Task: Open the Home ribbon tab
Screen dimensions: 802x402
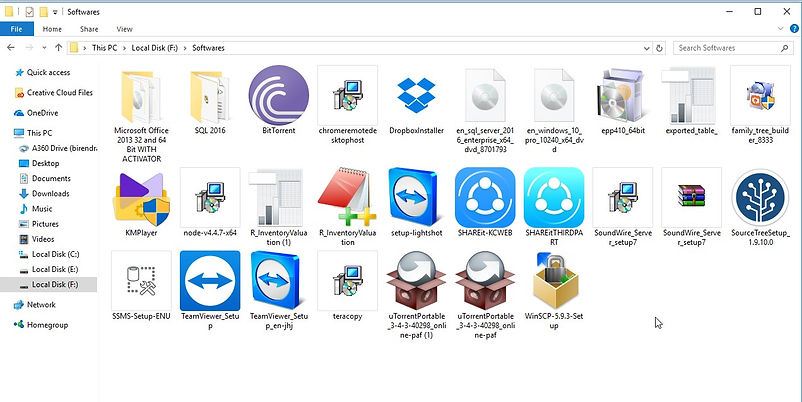Action: 52,29
